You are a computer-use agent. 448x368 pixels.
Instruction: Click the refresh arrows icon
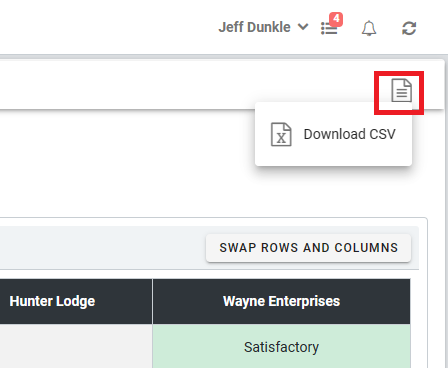tap(409, 28)
